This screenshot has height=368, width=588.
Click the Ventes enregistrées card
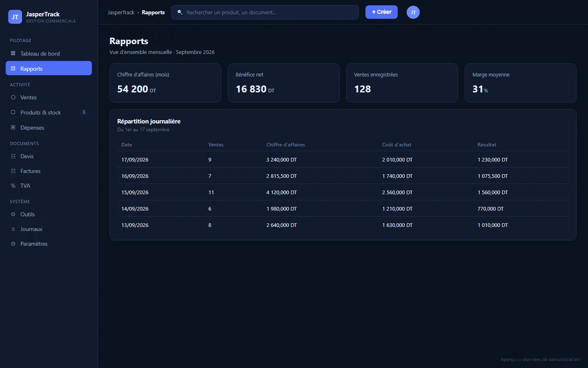tap(402, 83)
